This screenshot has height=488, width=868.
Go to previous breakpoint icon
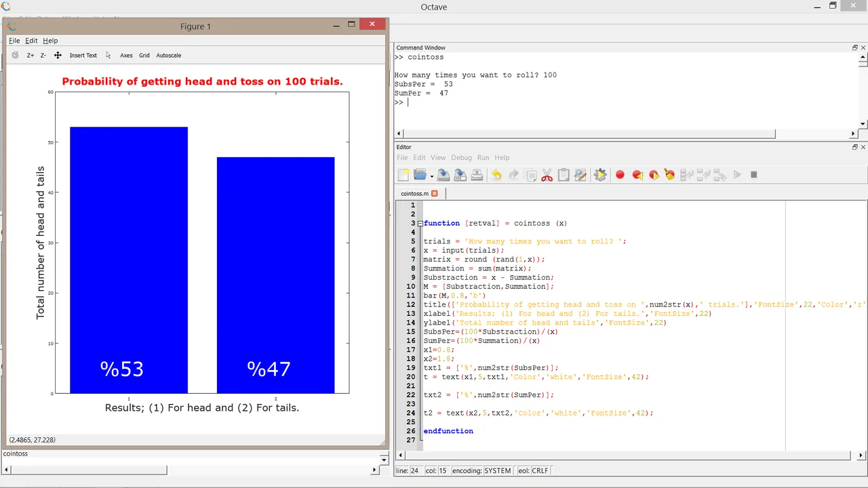637,175
